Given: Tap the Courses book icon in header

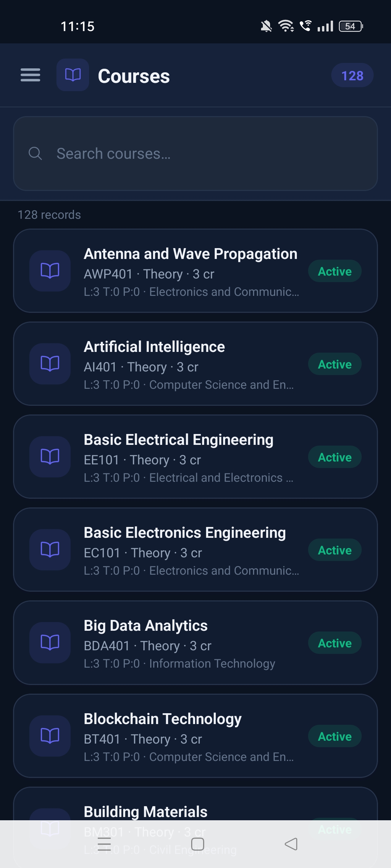Looking at the screenshot, I should 73,75.
